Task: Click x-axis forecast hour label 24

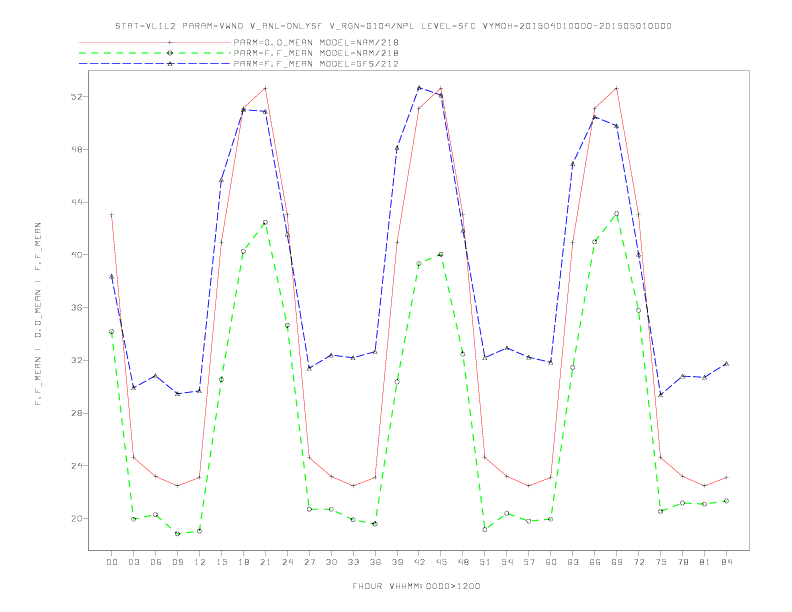Action: (287, 562)
